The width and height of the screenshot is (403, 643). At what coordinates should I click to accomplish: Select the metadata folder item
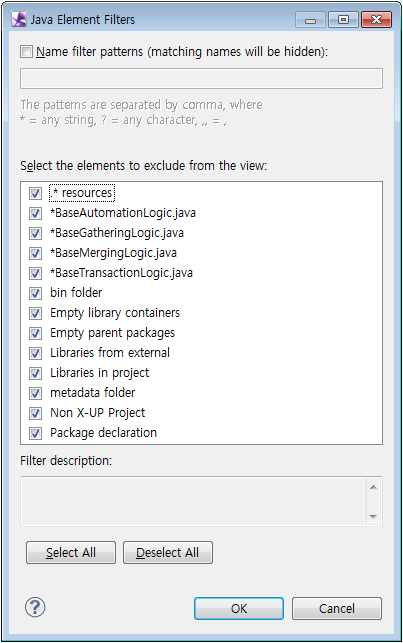coord(92,393)
